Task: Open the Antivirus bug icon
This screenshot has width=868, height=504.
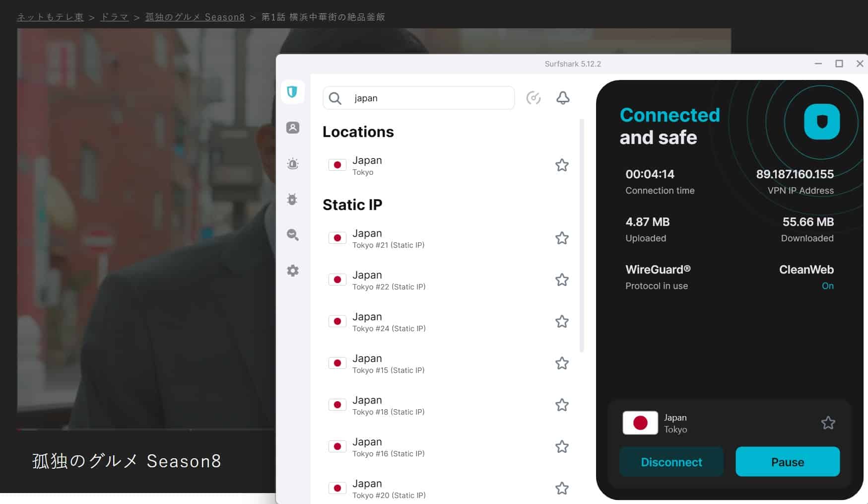Action: [x=292, y=199]
